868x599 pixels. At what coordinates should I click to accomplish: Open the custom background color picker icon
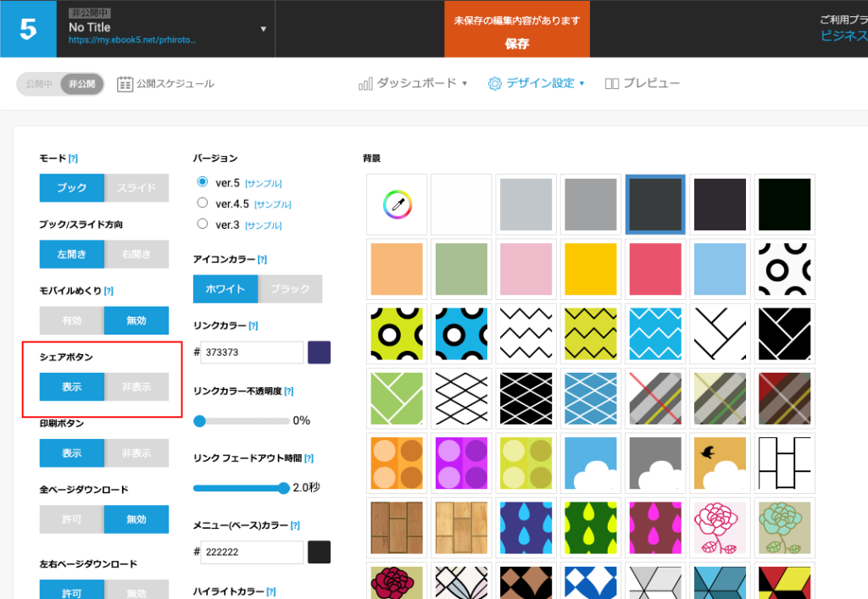click(397, 204)
